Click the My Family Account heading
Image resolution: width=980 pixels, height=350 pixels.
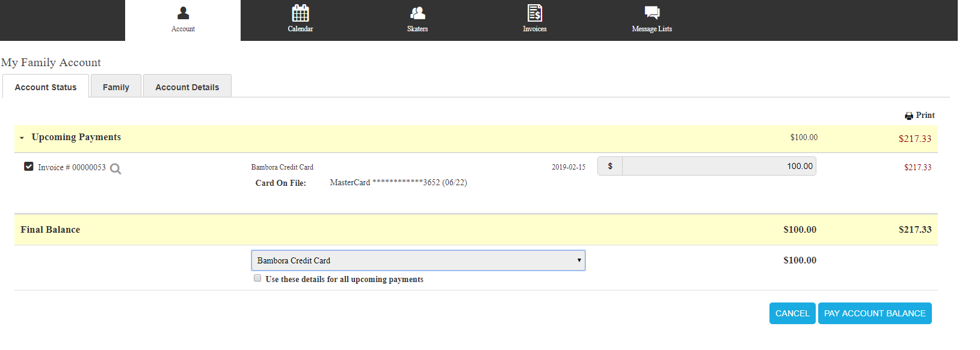click(x=51, y=63)
